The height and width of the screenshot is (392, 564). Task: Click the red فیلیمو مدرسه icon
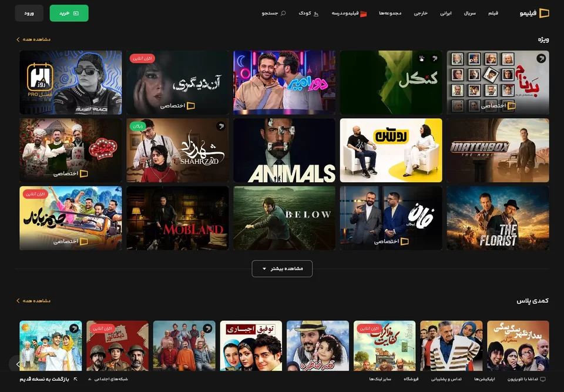pos(363,14)
